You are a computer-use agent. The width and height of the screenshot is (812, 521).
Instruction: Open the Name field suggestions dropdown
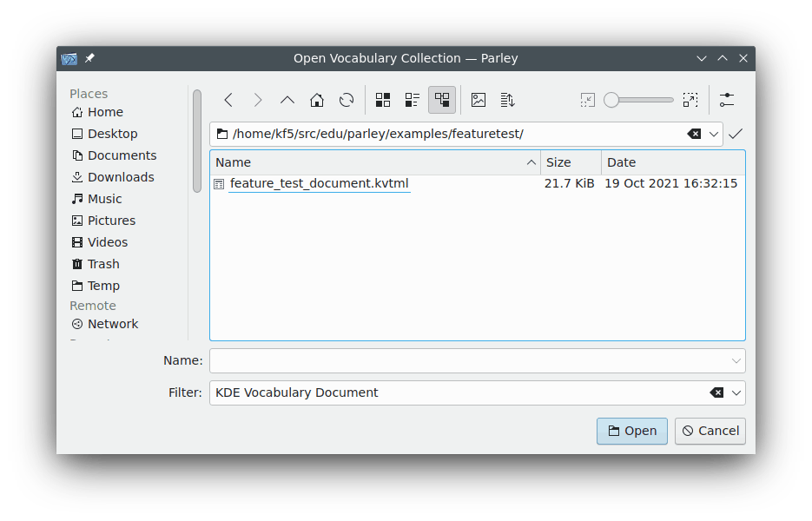(736, 360)
